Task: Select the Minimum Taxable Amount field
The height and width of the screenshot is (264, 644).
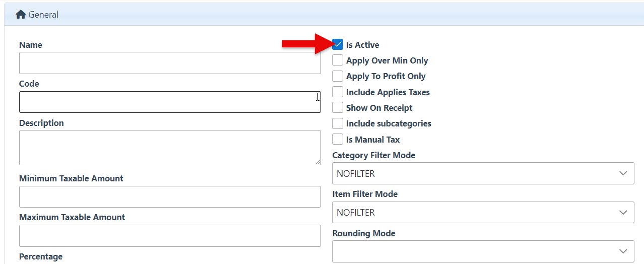Action: coord(170,196)
